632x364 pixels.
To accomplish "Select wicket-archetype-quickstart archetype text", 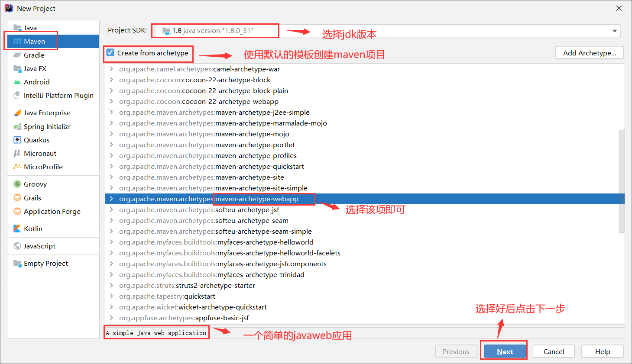I will coord(223,307).
